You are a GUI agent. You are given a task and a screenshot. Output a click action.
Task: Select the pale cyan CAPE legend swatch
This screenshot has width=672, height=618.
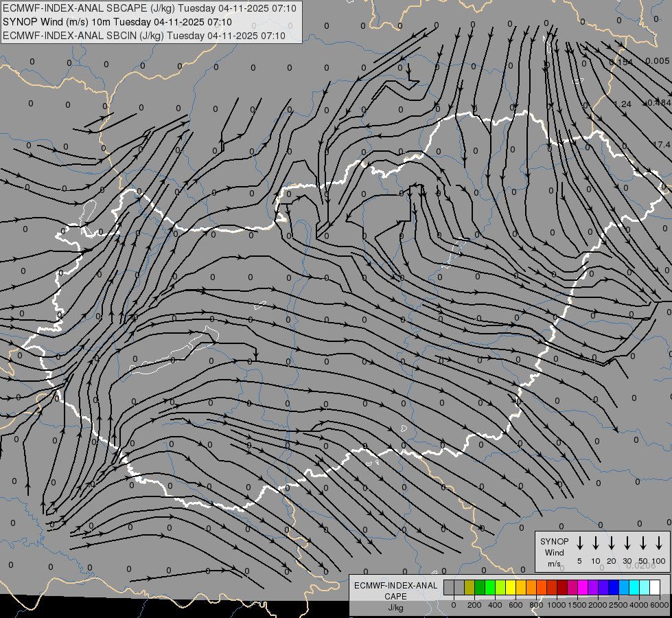pos(644,588)
